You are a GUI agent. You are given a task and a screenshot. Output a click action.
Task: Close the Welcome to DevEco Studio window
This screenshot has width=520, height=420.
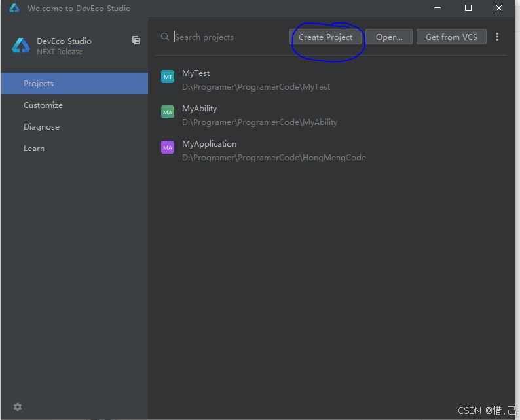(x=499, y=8)
